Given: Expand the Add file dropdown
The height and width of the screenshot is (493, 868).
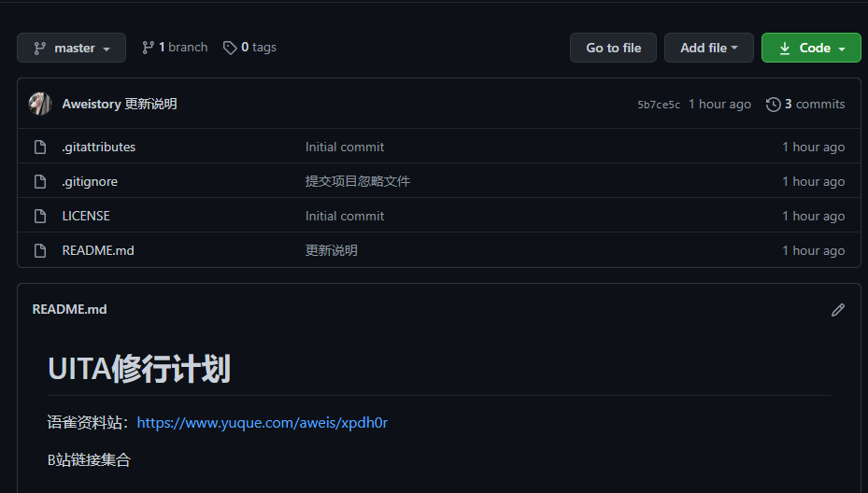Looking at the screenshot, I should click(x=709, y=49).
